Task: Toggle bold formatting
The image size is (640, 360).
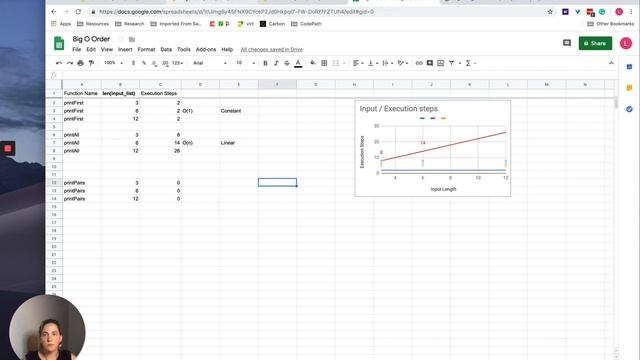Action: pyautogui.click(x=265, y=63)
